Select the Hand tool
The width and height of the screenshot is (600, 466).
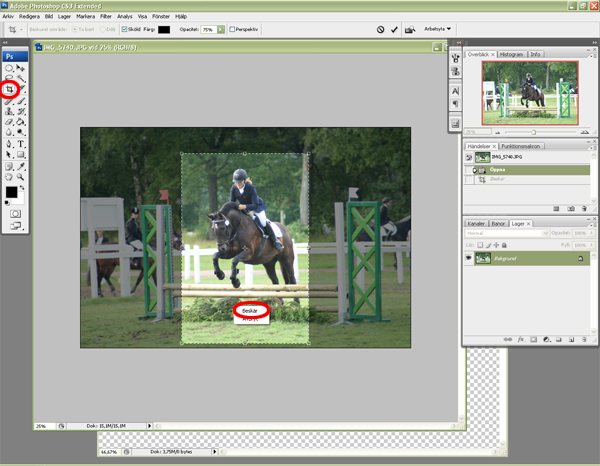coord(9,177)
